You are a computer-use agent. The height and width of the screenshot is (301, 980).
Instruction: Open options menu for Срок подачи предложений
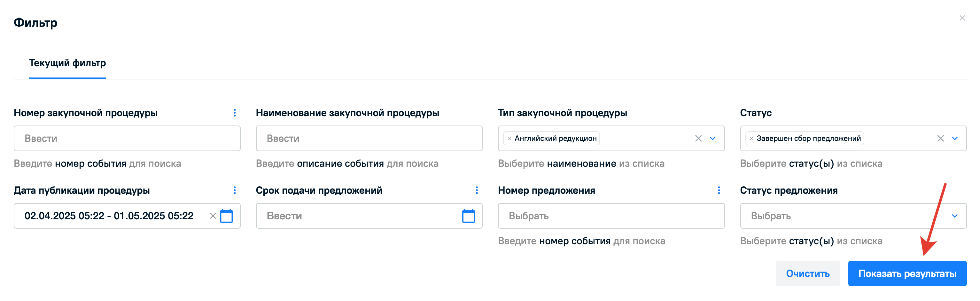pyautogui.click(x=477, y=190)
